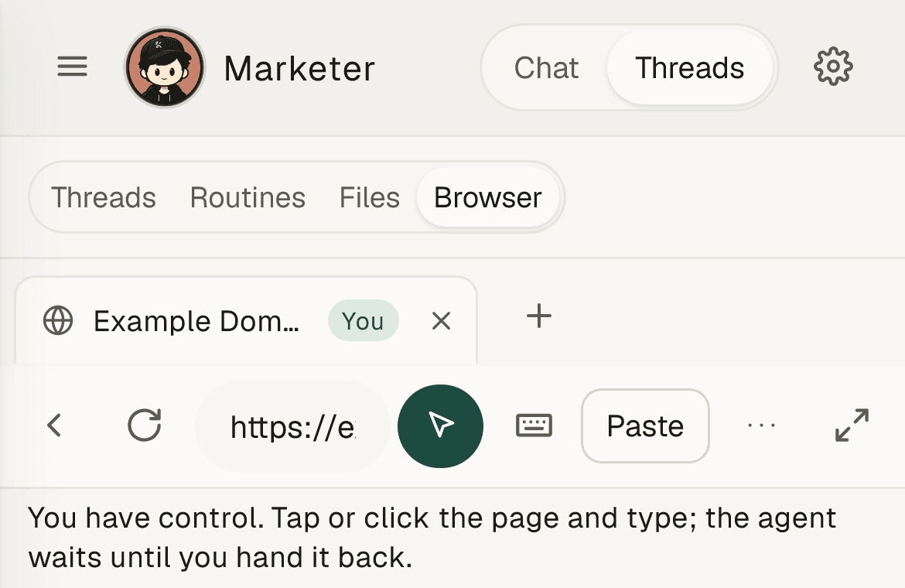Show the keyboard
The image size is (905, 588).
pyautogui.click(x=533, y=426)
